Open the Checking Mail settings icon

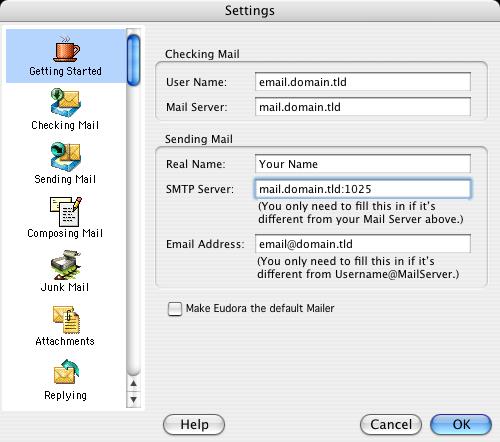pyautogui.click(x=66, y=103)
